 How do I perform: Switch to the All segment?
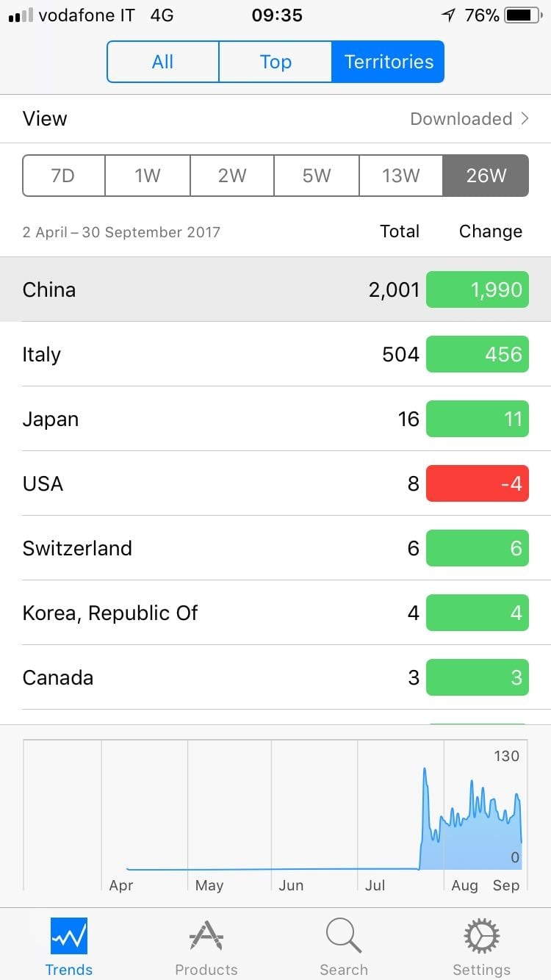pyautogui.click(x=163, y=62)
